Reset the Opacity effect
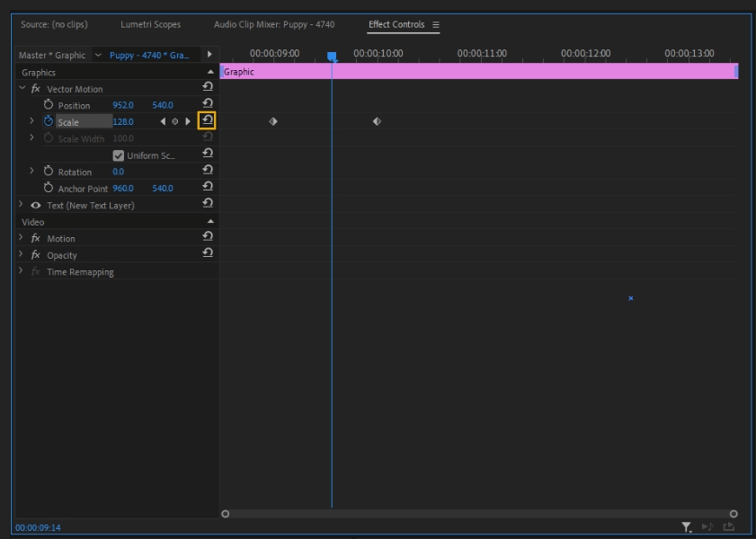 coord(208,254)
